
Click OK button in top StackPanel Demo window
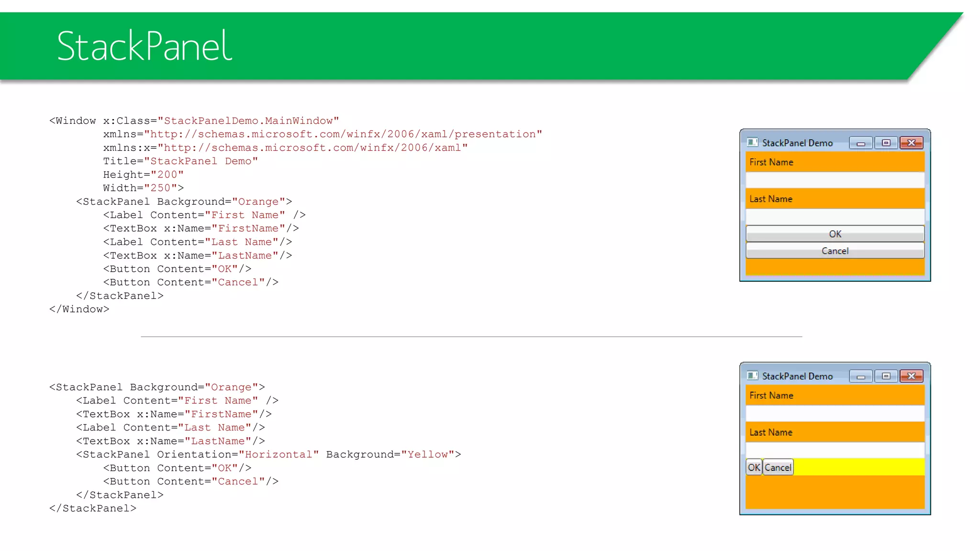835,233
